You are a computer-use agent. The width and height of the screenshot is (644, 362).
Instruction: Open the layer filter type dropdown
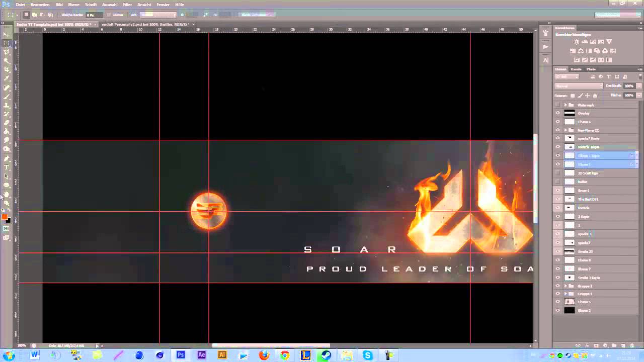pyautogui.click(x=567, y=77)
